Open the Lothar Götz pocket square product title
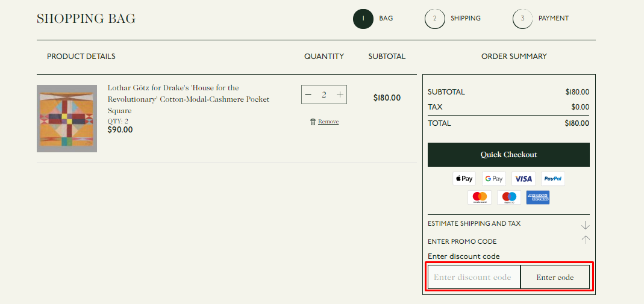644x304 pixels. pyautogui.click(x=189, y=99)
